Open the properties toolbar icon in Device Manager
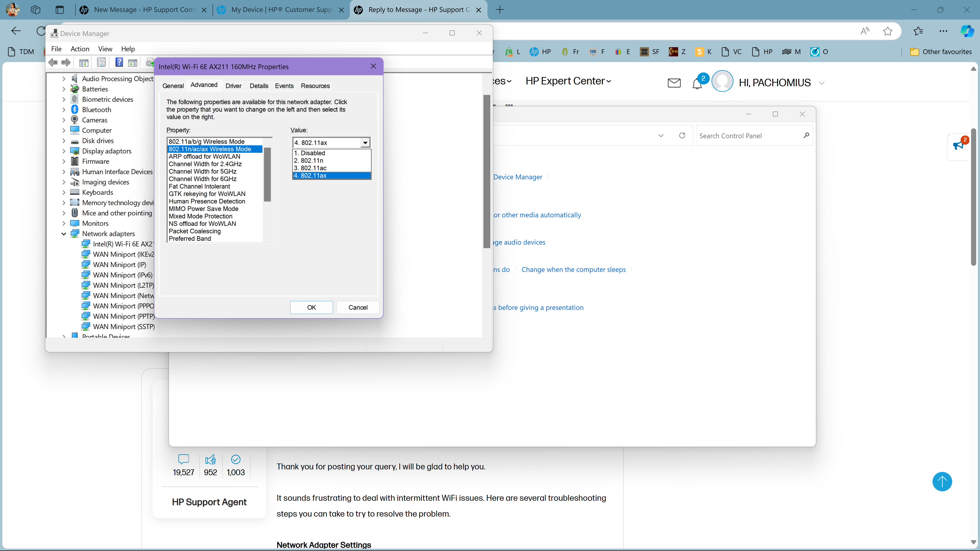Viewport: 980px width, 551px height. click(x=102, y=62)
